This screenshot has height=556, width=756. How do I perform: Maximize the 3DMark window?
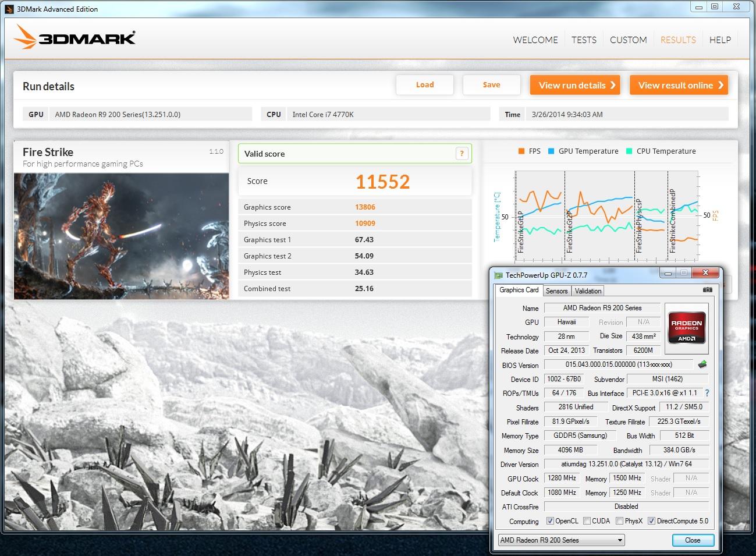(x=714, y=6)
